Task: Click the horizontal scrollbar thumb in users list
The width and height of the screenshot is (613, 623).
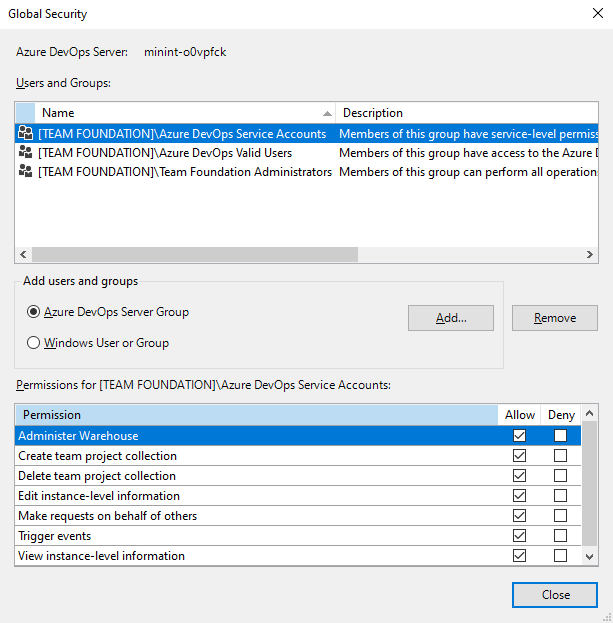Action: click(x=195, y=254)
